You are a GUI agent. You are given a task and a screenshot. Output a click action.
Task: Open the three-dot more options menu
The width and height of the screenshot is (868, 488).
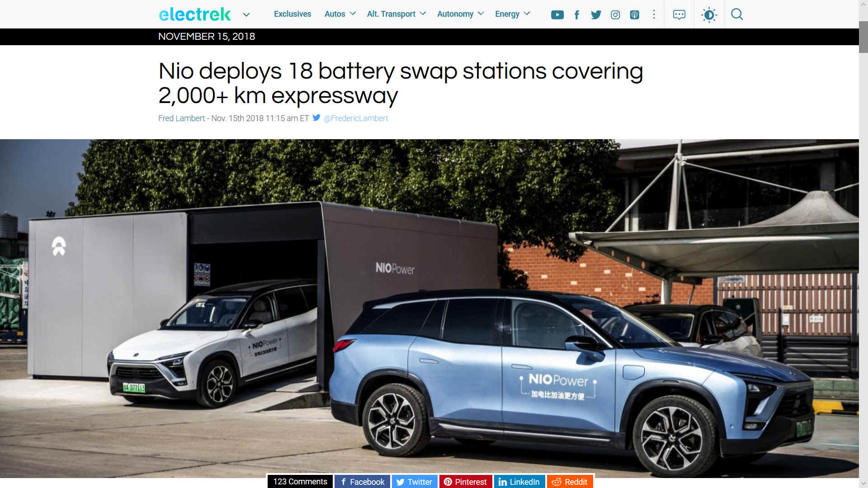(654, 14)
